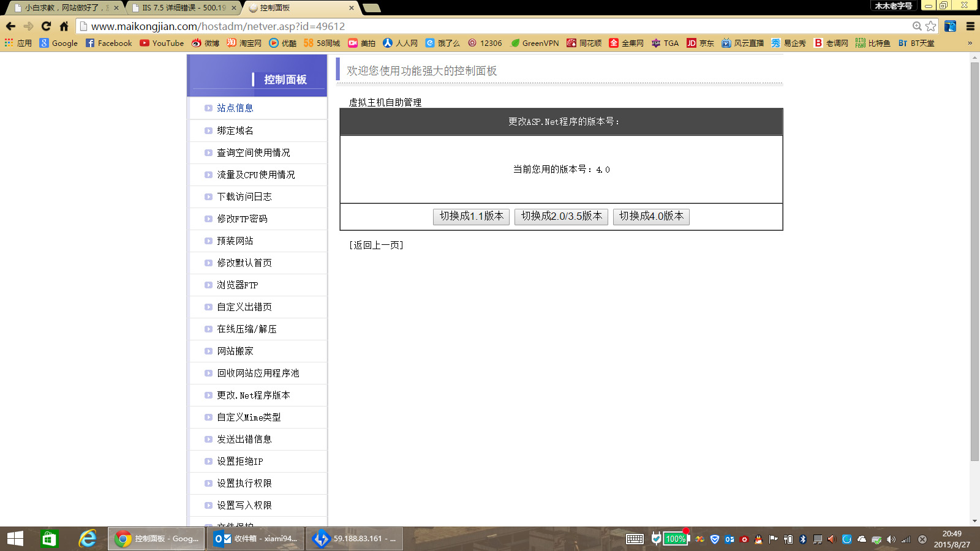The height and width of the screenshot is (551, 980).
Task: Bookmark page with the star icon
Action: [931, 26]
